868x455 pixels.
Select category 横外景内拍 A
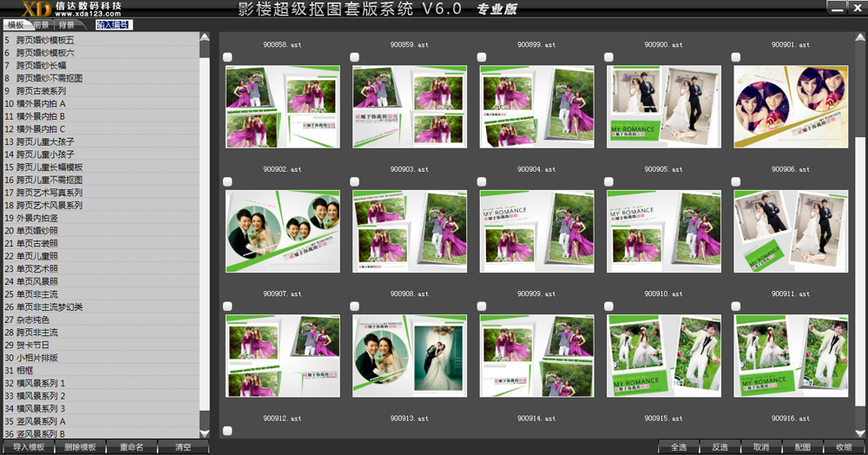tap(102, 103)
